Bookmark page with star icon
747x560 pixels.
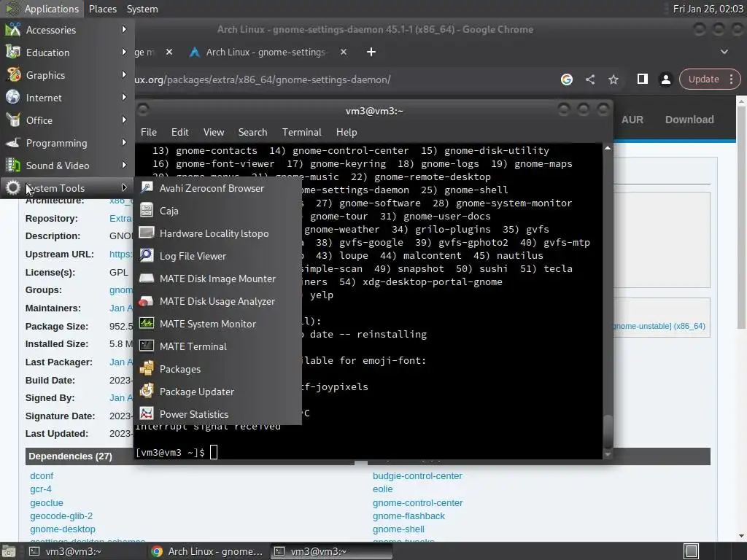[x=614, y=79]
